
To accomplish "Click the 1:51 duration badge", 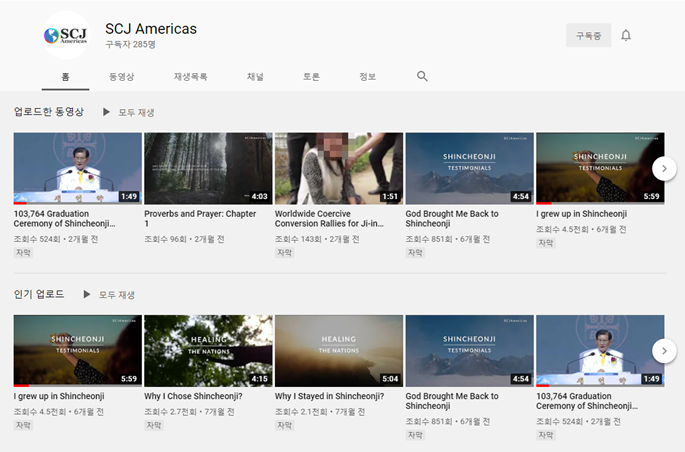I will tap(390, 197).
